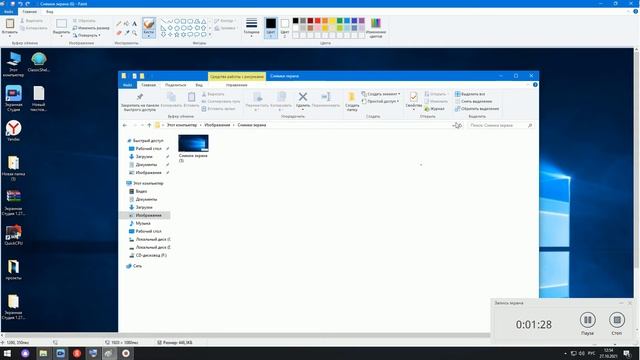Switch to the Paint View (Вид) tab
Screen dimensions: 640x360
click(49, 11)
